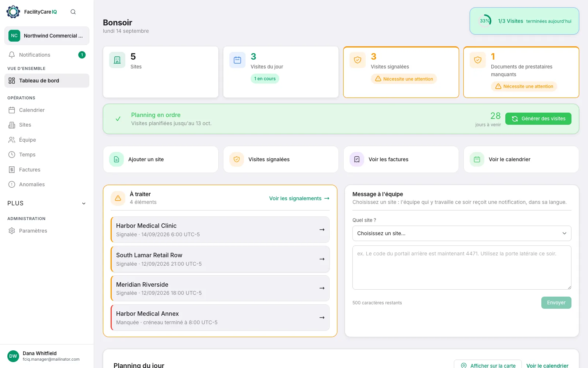Open search with the magnifier icon
588x368 pixels.
pos(73,12)
